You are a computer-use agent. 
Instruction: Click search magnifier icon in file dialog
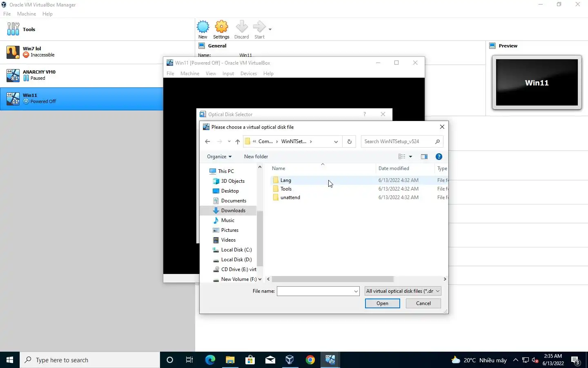(437, 141)
